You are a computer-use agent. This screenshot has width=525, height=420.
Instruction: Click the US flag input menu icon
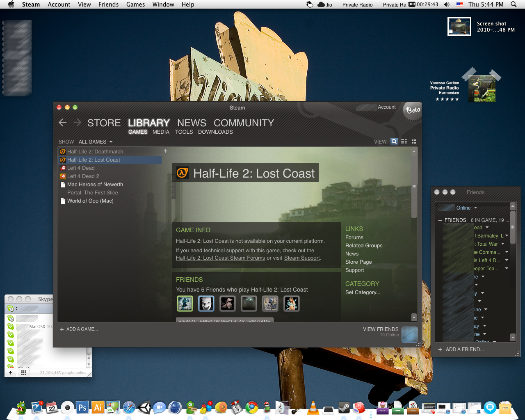[x=460, y=5]
